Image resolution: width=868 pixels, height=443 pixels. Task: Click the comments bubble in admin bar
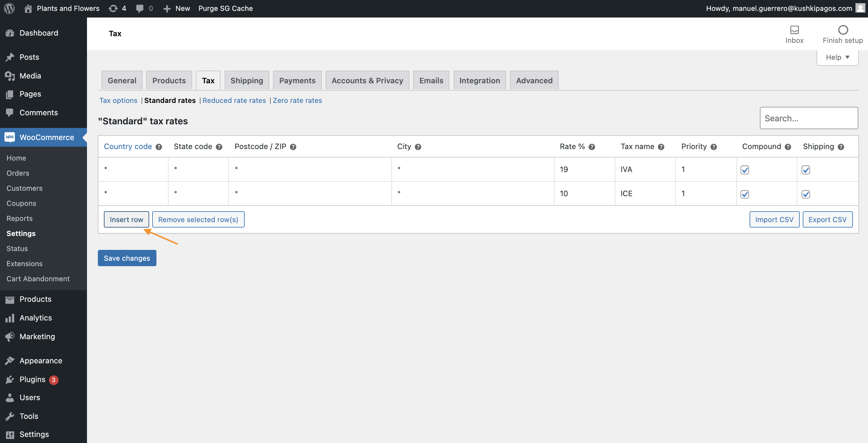[x=140, y=8]
